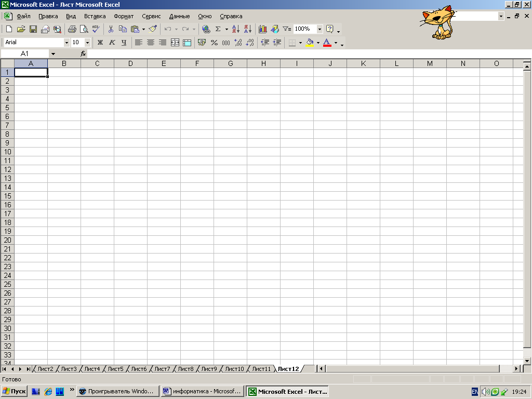Select the Format Painter brush
The height and width of the screenshot is (399, 532).
tap(153, 29)
